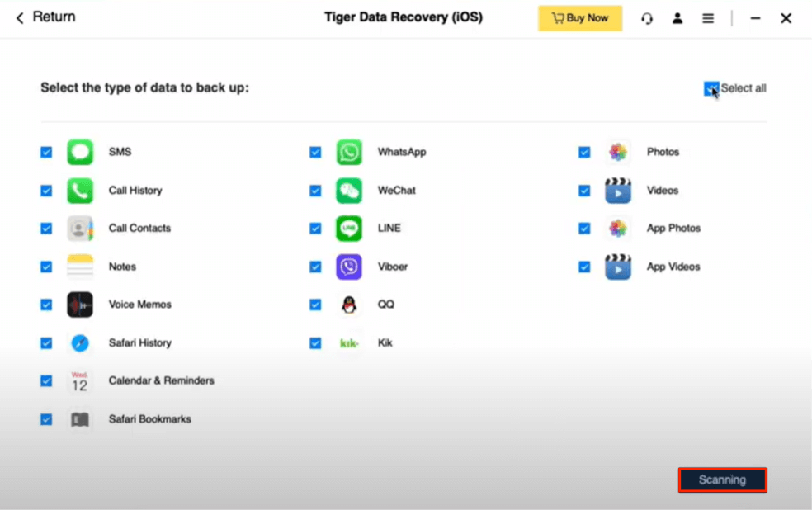Click the Safari History compass icon
This screenshot has width=812, height=510.
click(80, 342)
